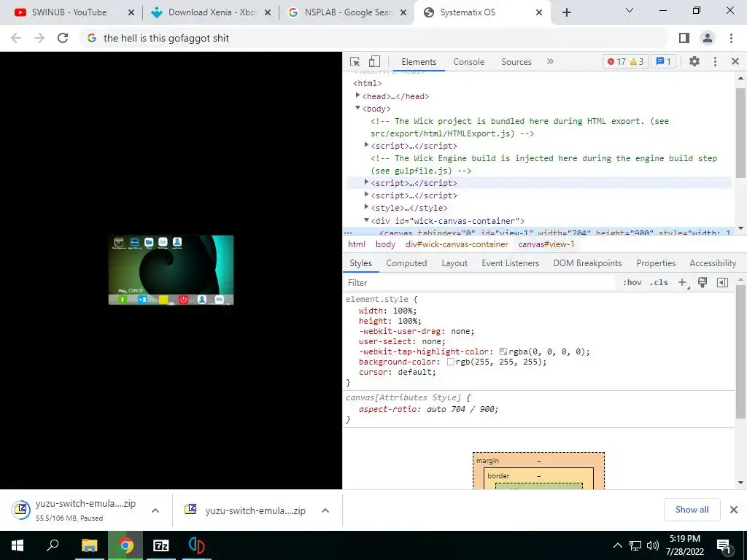Image resolution: width=747 pixels, height=560 pixels.
Task: Reload the page
Action: [x=63, y=38]
